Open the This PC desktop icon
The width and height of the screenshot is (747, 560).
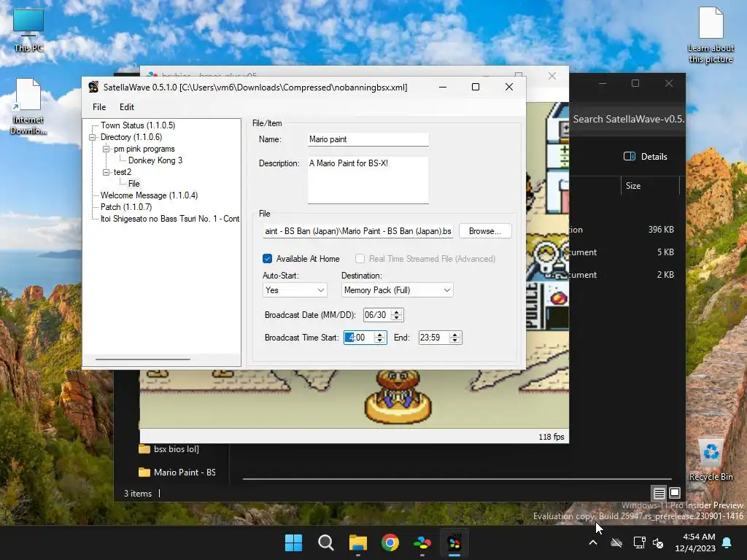[28, 31]
